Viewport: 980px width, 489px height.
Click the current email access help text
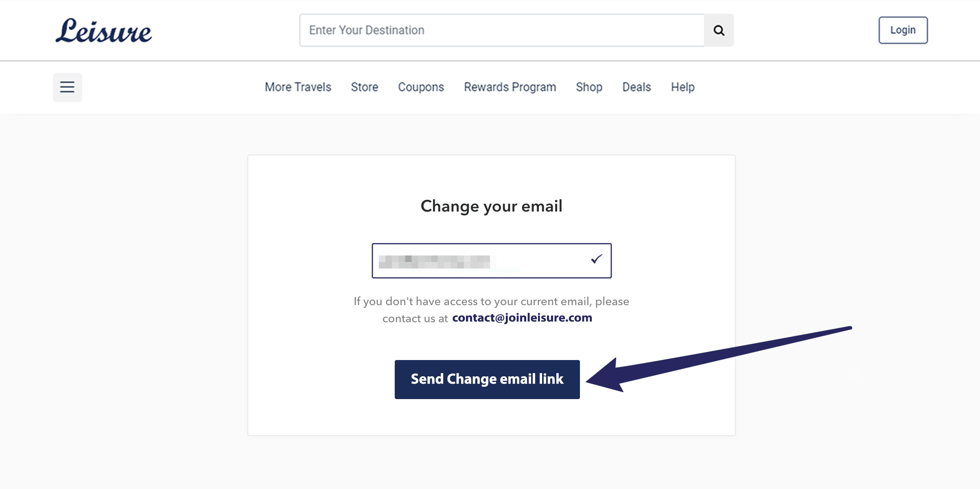[491, 310]
